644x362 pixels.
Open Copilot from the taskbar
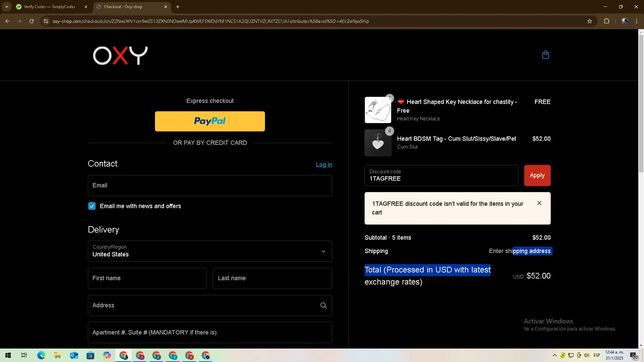107,356
